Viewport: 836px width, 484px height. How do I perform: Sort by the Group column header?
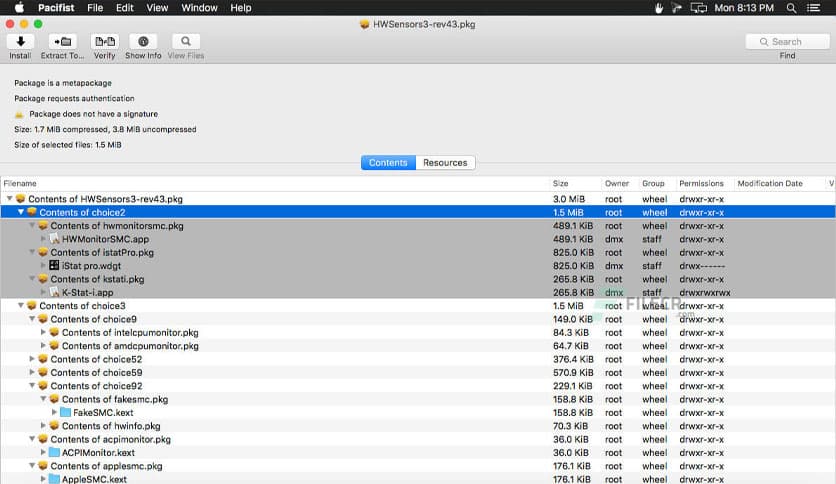(x=657, y=183)
